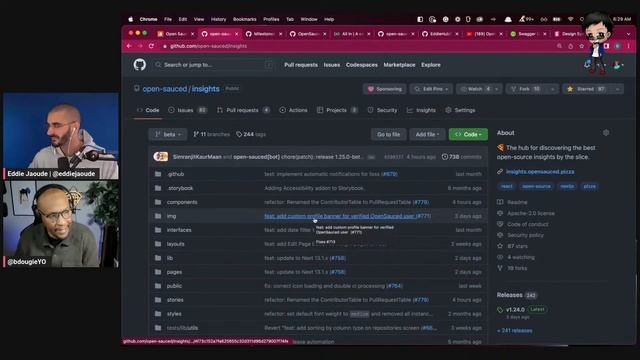The image size is (640, 360).
Task: Click the GitHub Octocat logo
Action: tap(140, 64)
